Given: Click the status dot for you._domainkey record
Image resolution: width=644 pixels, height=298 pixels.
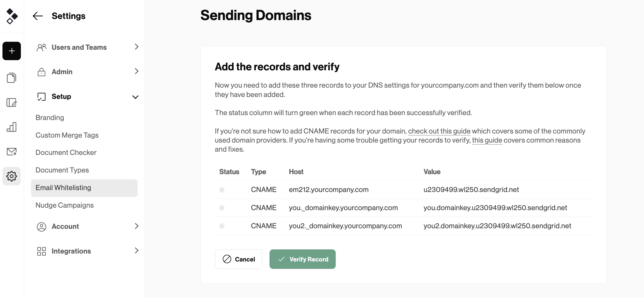Looking at the screenshot, I should [222, 208].
